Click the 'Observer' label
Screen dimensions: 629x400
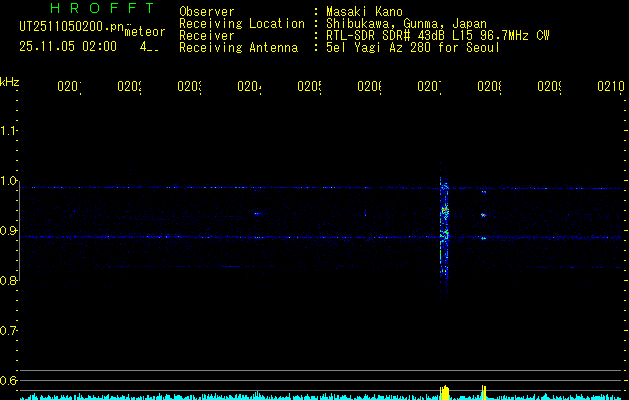click(x=207, y=12)
